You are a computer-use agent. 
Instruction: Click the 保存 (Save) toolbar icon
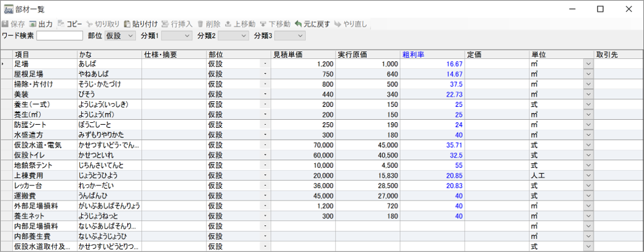[6, 24]
